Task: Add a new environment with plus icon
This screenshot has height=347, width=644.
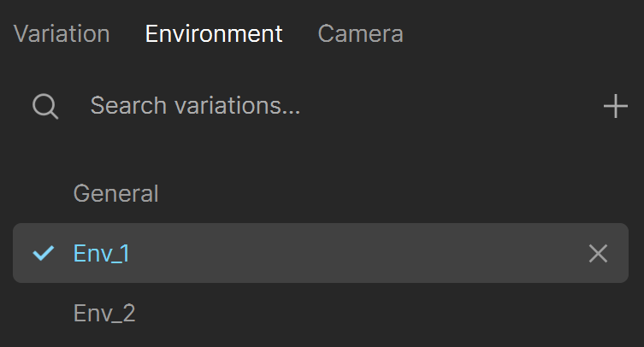Action: [615, 106]
